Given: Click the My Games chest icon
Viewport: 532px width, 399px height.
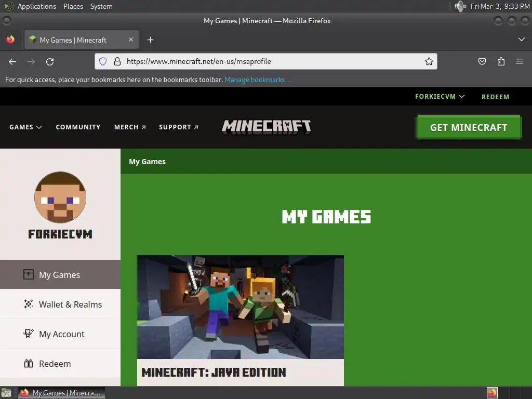Looking at the screenshot, I should [29, 274].
